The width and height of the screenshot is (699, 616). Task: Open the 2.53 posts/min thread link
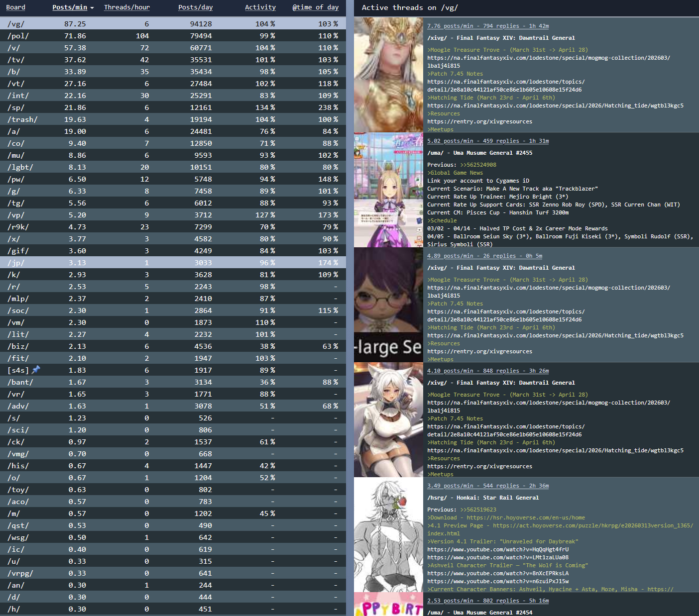tap(488, 601)
